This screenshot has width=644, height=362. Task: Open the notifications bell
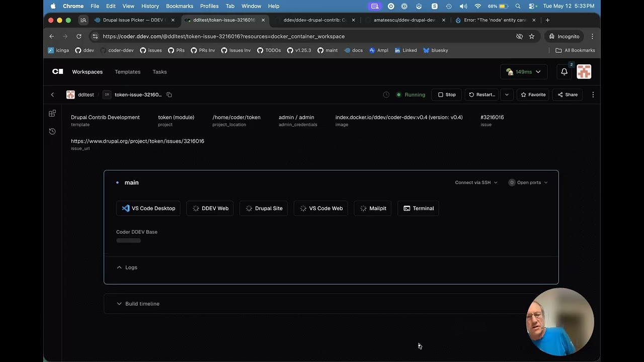point(564,72)
